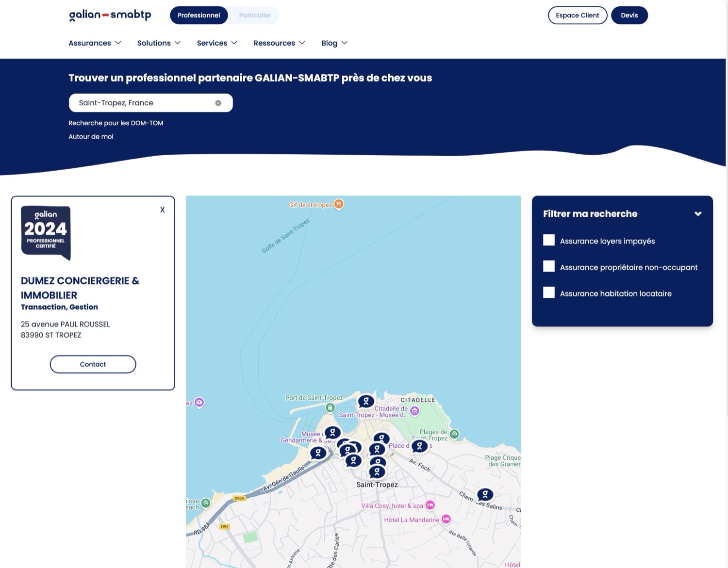The image size is (728, 568).
Task: Click the green pin at Gif de st tropez
Action: 338,204
